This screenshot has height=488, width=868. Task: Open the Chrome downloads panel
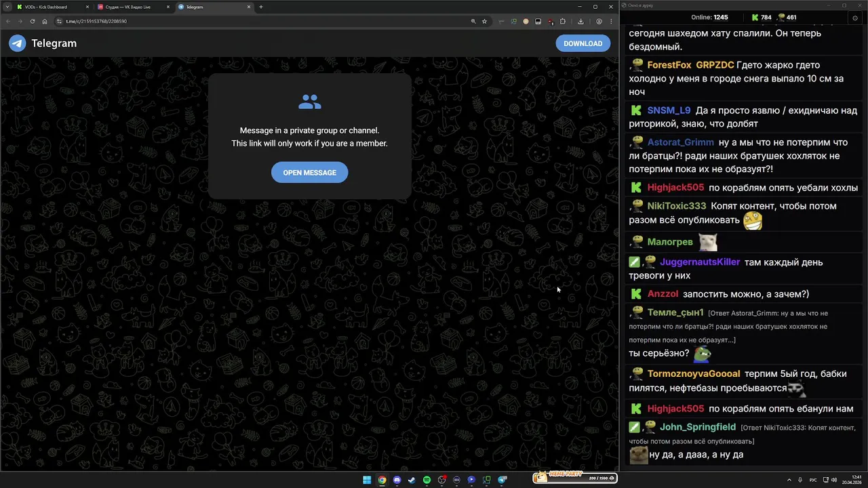pos(580,21)
